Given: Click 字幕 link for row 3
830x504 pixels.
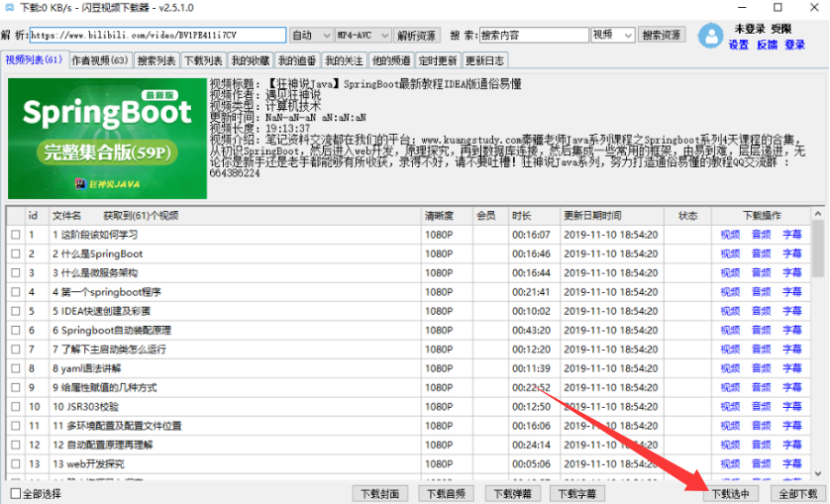Looking at the screenshot, I should pyautogui.click(x=792, y=272).
